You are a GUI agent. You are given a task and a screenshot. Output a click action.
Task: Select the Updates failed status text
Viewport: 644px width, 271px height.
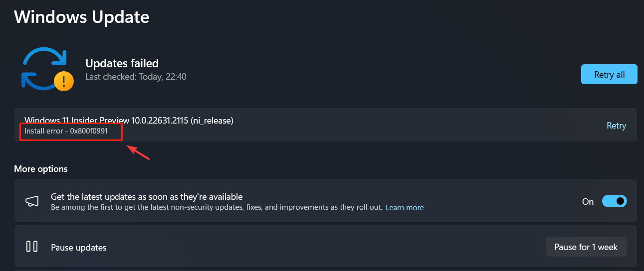point(122,63)
